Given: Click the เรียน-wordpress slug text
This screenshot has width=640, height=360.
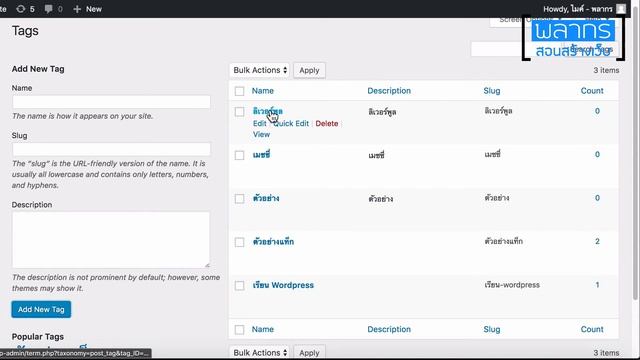Looking at the screenshot, I should click(x=512, y=285).
